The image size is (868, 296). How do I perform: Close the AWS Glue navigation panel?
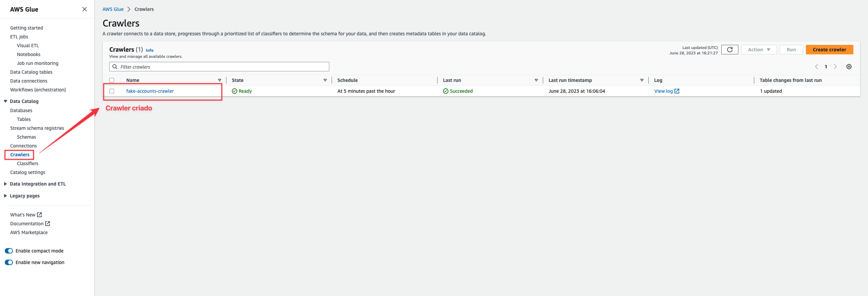[x=85, y=9]
